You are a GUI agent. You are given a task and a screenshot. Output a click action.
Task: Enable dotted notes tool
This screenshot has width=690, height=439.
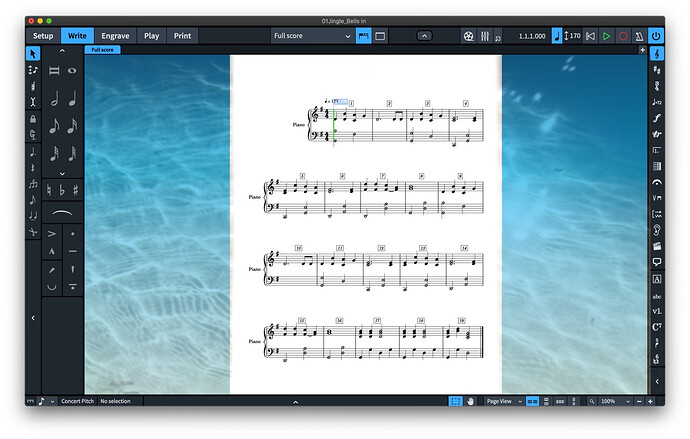click(33, 153)
